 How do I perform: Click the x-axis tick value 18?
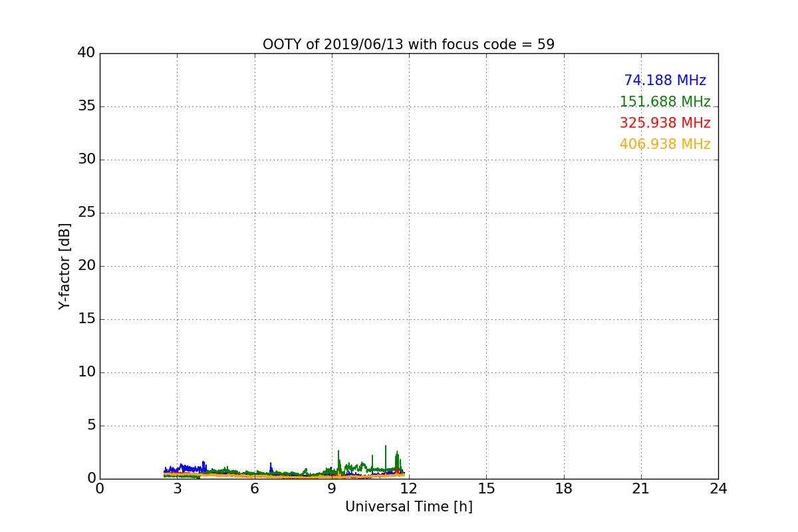point(564,489)
